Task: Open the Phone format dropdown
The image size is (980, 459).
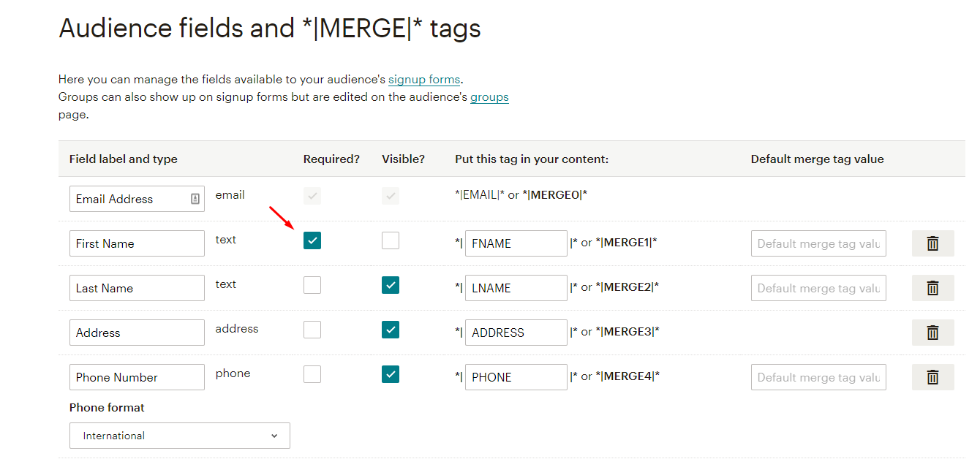Action: 180,436
